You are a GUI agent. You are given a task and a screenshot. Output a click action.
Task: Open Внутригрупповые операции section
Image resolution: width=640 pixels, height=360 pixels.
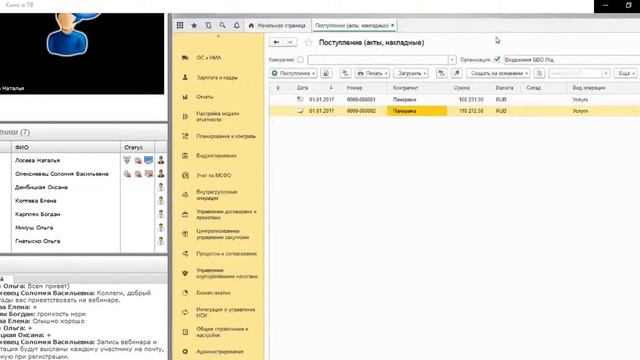(x=216, y=195)
